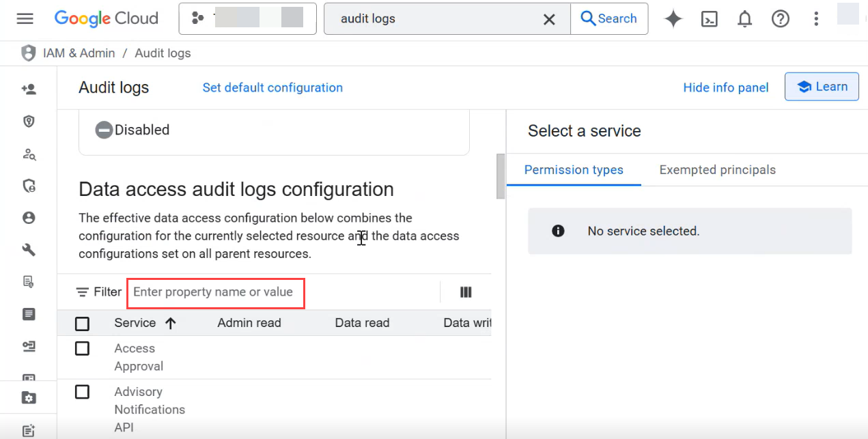This screenshot has height=439, width=868.
Task: Open the project picker dropdown
Action: coord(247,19)
